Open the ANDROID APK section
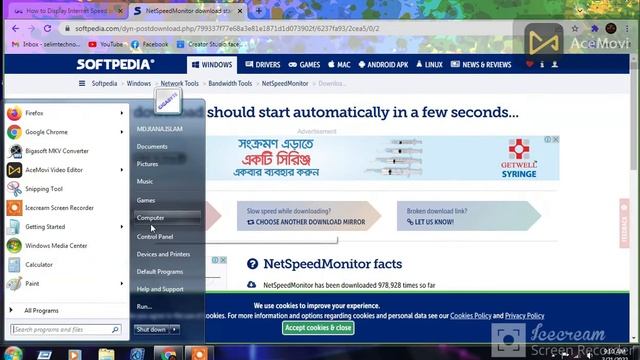Screen dimensions: 640x360 coord(383,65)
